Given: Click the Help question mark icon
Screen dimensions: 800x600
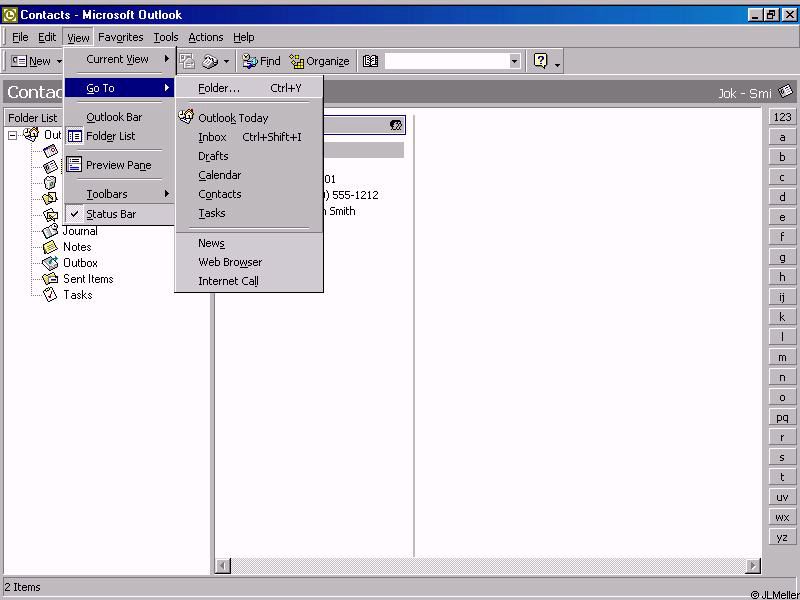Looking at the screenshot, I should coord(540,61).
